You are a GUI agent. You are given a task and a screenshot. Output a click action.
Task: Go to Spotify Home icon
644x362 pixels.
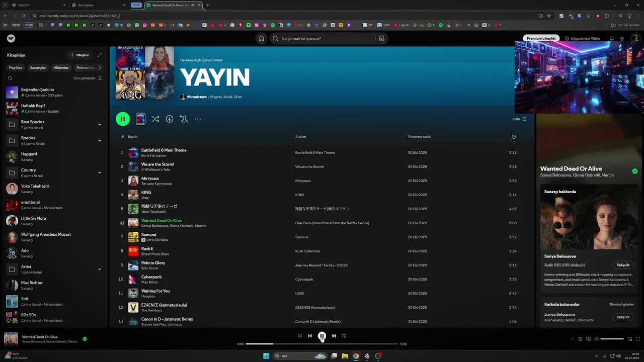tap(261, 39)
